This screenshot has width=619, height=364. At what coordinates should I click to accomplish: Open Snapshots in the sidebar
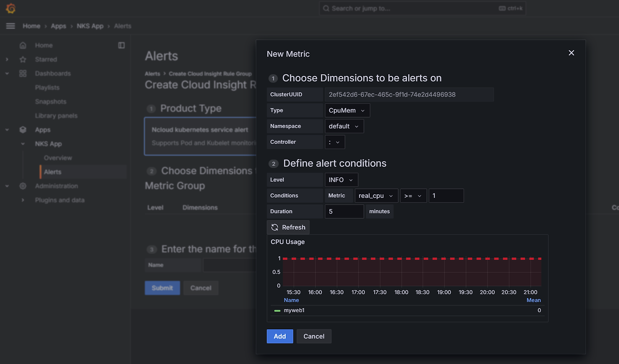pyautogui.click(x=51, y=102)
